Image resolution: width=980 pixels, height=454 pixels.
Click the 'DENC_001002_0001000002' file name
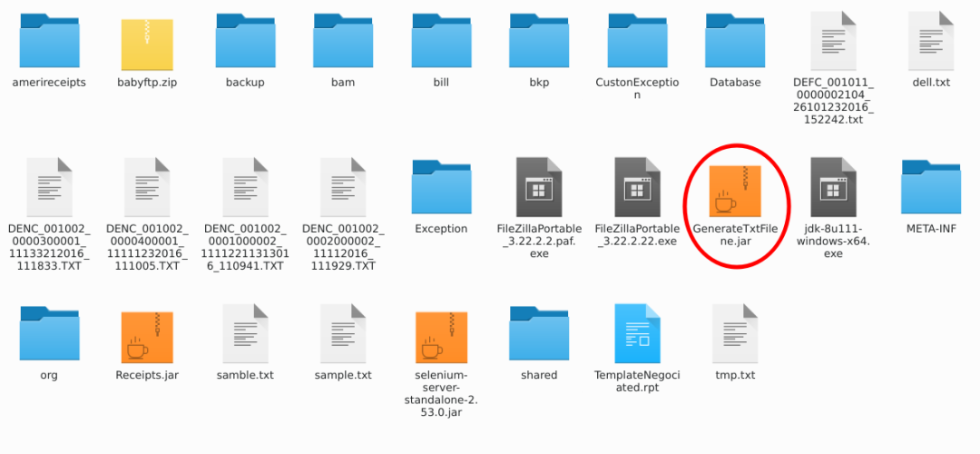245,247
